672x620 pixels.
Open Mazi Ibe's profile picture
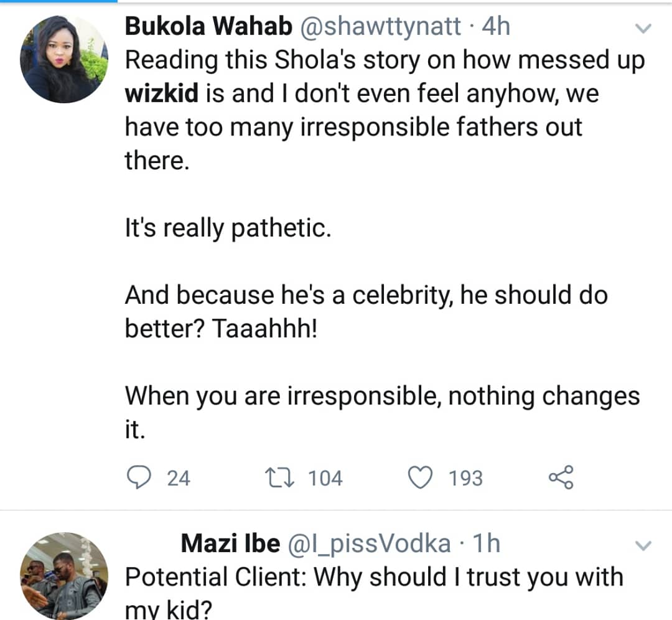coord(64,576)
